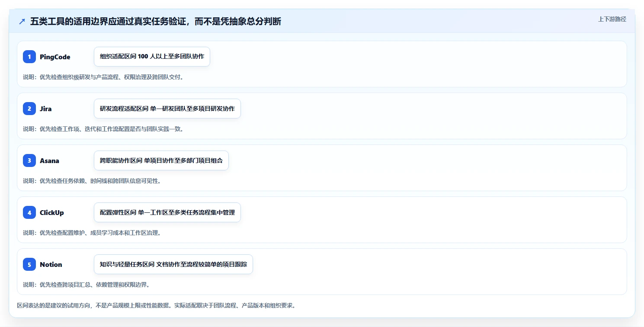This screenshot has height=327, width=644.
Task: Click the footer note starting with 区间表达的是建议的试用方向
Action: pyautogui.click(x=157, y=305)
